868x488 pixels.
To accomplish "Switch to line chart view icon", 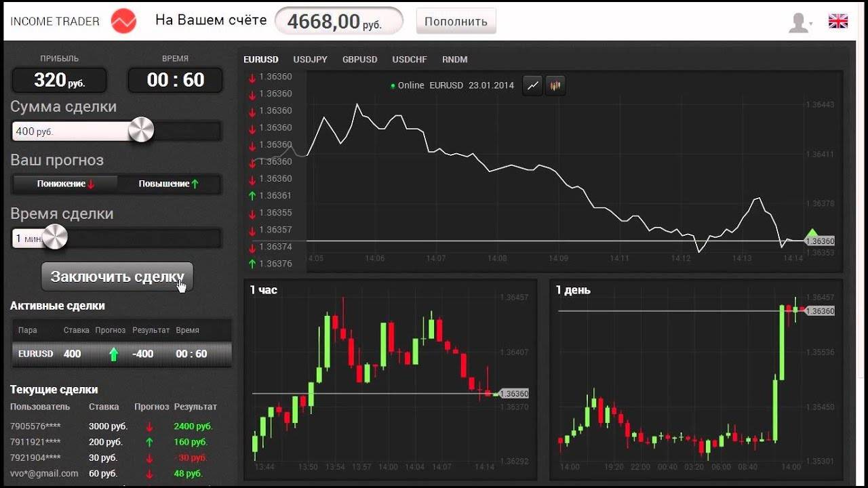I will tap(533, 85).
